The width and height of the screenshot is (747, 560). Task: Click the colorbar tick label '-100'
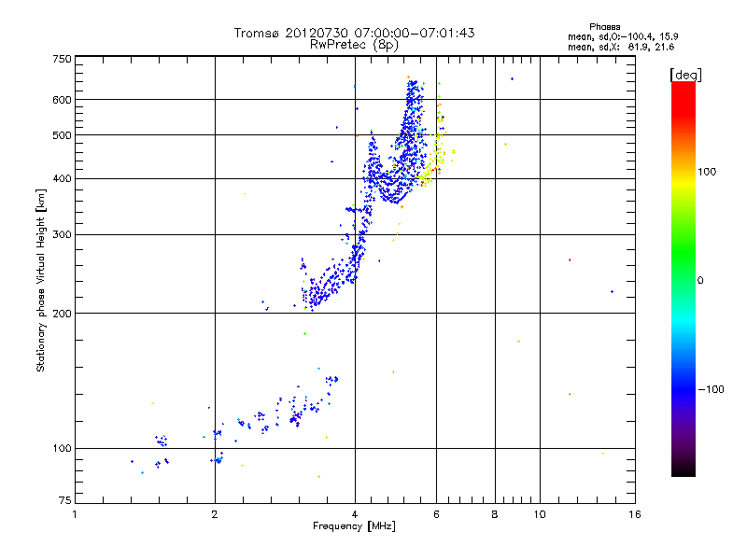click(x=711, y=389)
